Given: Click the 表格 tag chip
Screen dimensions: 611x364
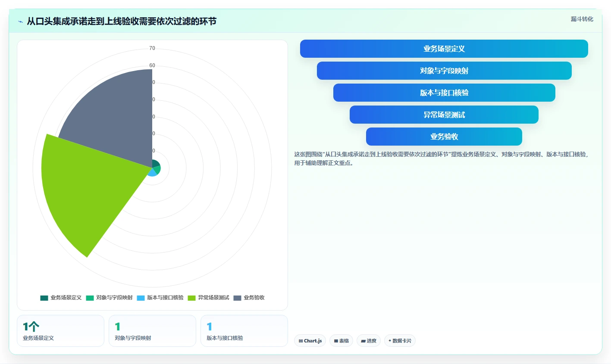Looking at the screenshot, I should point(341,341).
